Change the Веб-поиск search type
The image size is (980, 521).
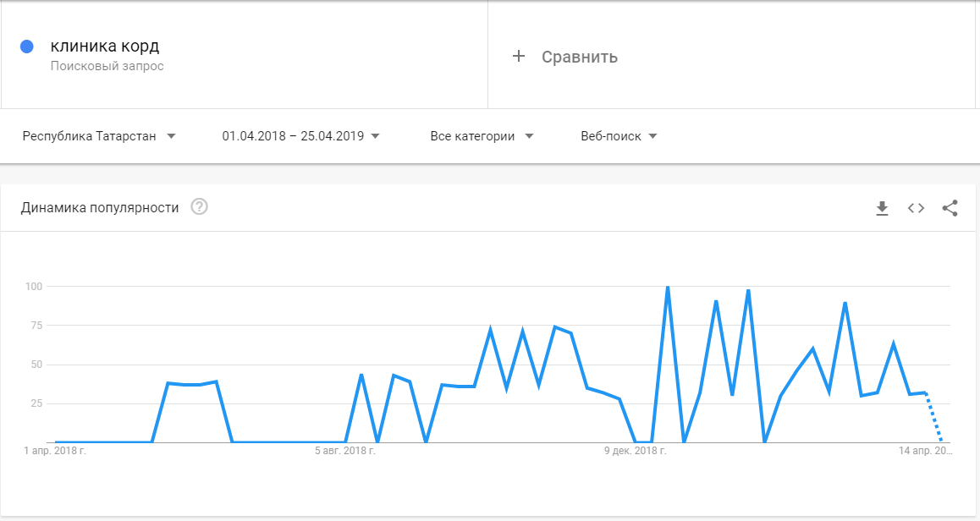[x=619, y=136]
